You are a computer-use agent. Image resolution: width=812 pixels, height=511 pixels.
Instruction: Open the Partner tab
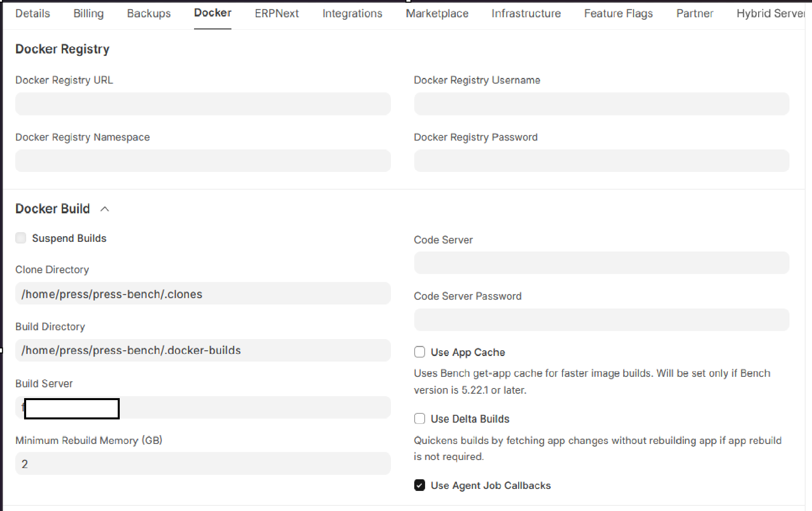(695, 13)
